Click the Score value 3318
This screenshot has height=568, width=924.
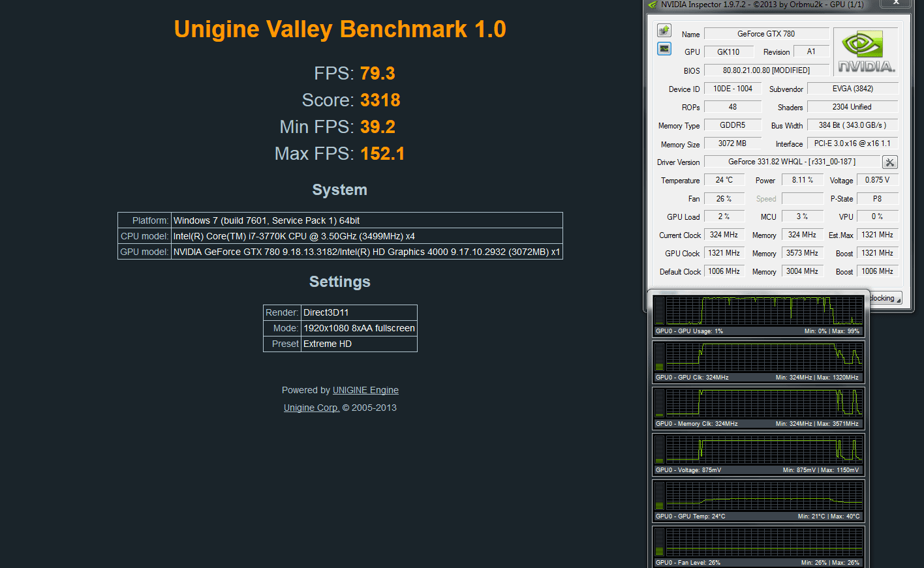pos(380,100)
